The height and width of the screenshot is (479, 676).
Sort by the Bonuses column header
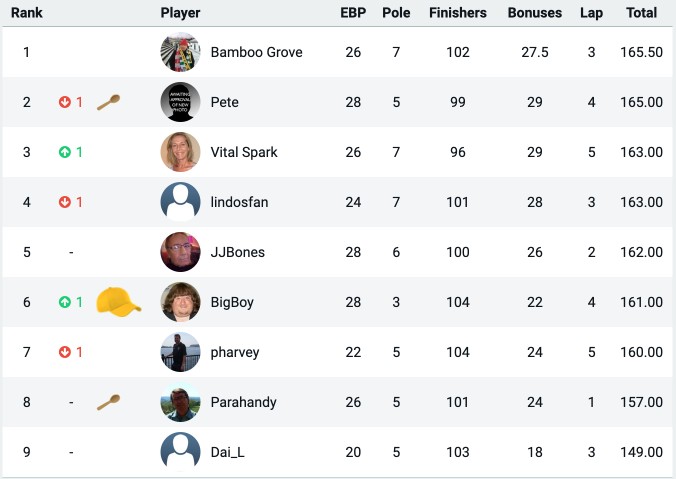coord(535,13)
